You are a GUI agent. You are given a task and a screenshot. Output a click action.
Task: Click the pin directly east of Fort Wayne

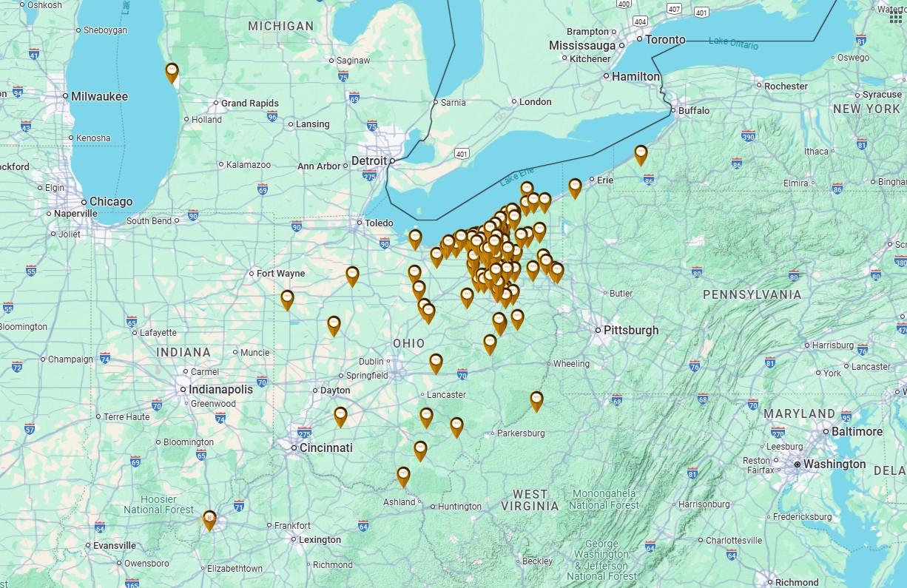point(352,275)
